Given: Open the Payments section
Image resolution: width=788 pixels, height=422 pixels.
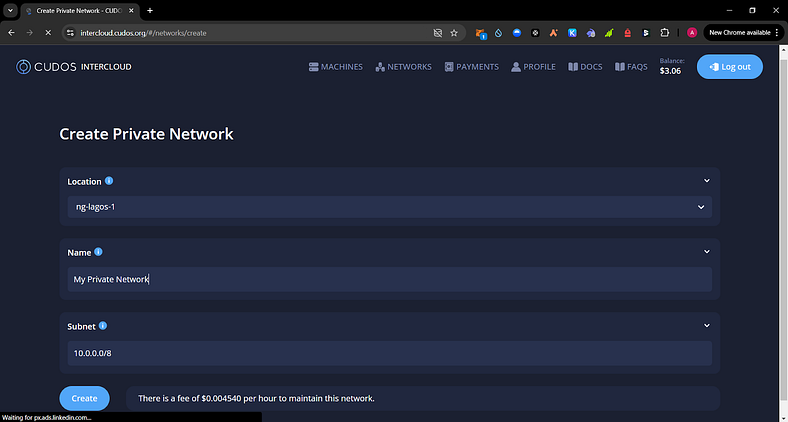Looking at the screenshot, I should (x=471, y=67).
